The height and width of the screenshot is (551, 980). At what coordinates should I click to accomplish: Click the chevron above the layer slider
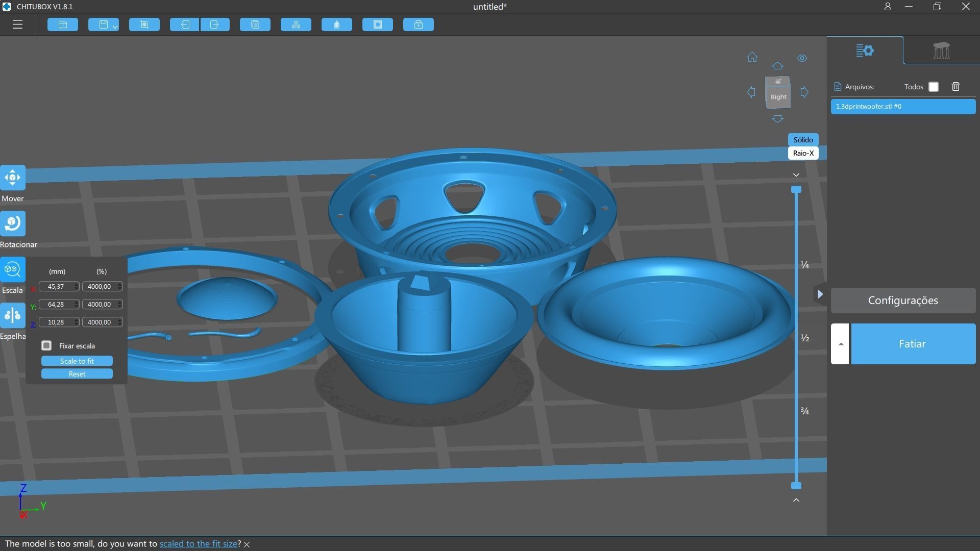[x=796, y=175]
